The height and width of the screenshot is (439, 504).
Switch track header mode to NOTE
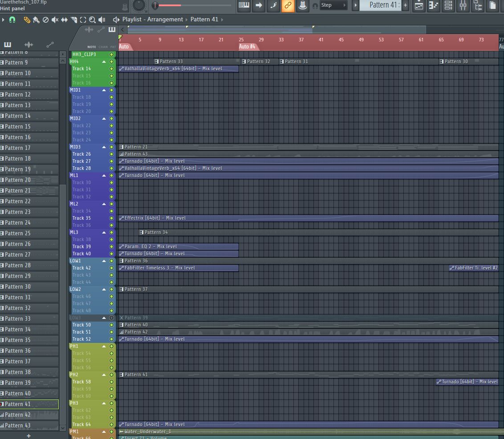pyautogui.click(x=92, y=47)
